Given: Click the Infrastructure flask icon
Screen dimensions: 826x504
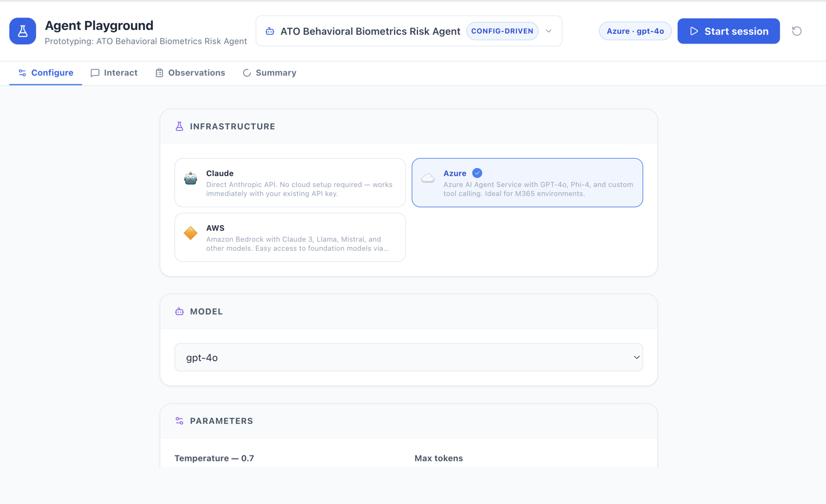Looking at the screenshot, I should pyautogui.click(x=179, y=126).
